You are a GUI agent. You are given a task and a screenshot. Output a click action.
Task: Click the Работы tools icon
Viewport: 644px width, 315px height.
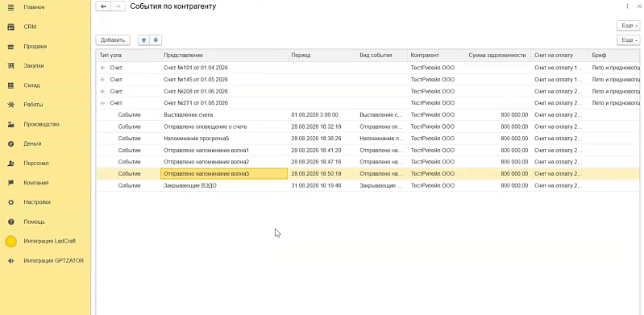pos(11,105)
